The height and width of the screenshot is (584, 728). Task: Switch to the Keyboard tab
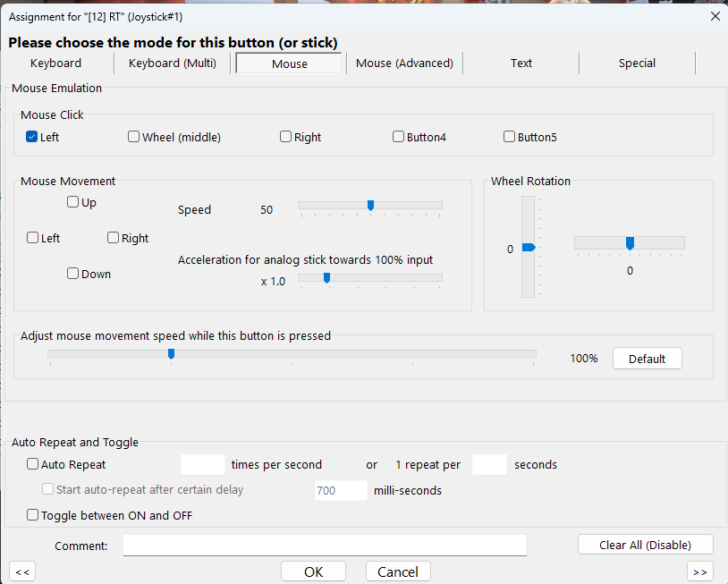[56, 63]
